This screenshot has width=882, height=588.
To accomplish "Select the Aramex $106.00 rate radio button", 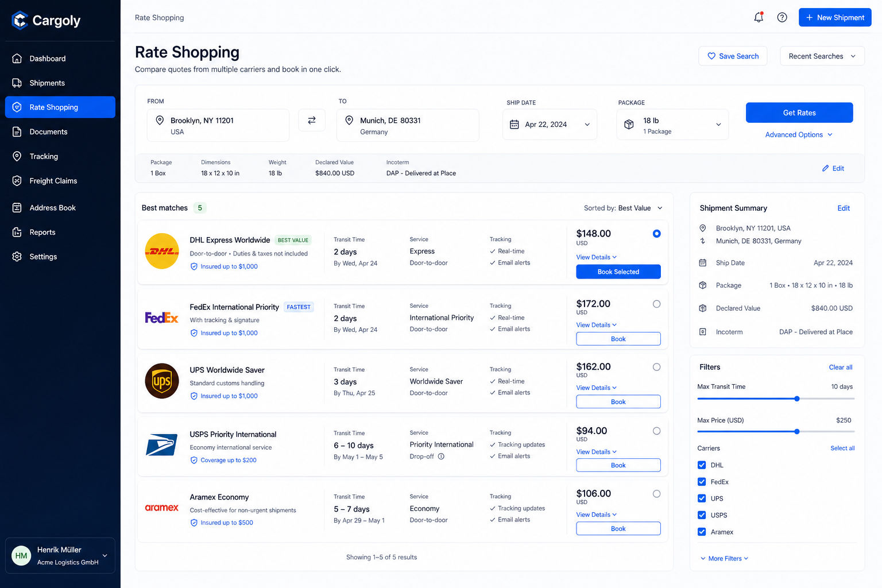I will point(656,494).
